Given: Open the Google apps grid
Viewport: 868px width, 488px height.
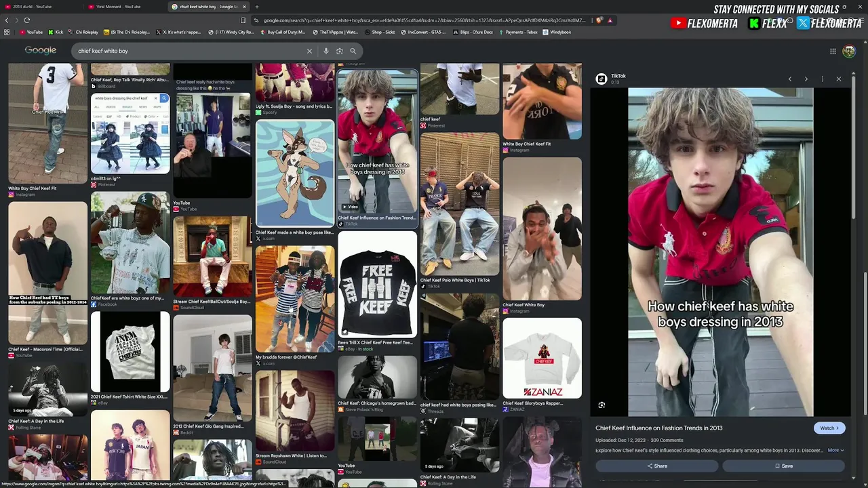Looking at the screenshot, I should 833,51.
